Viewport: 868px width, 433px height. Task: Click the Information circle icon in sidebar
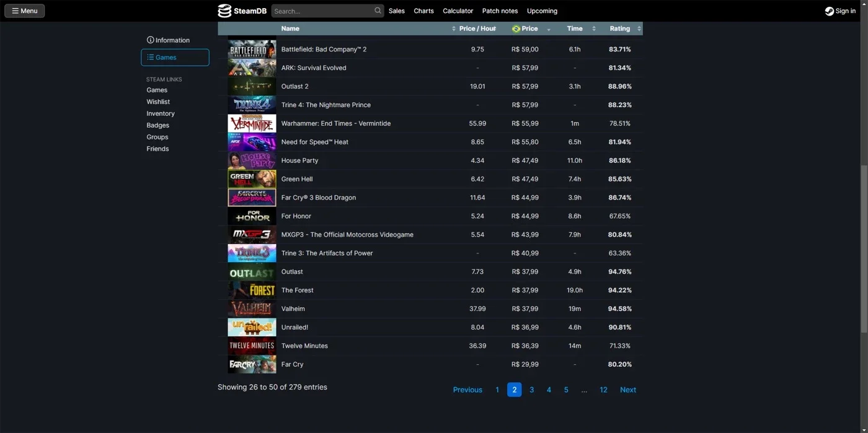pos(150,40)
